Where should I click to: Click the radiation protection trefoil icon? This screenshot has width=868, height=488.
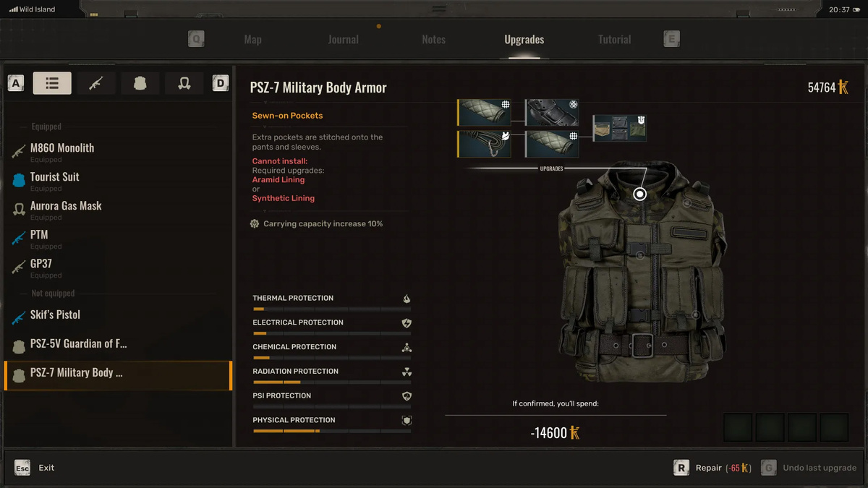(x=407, y=372)
